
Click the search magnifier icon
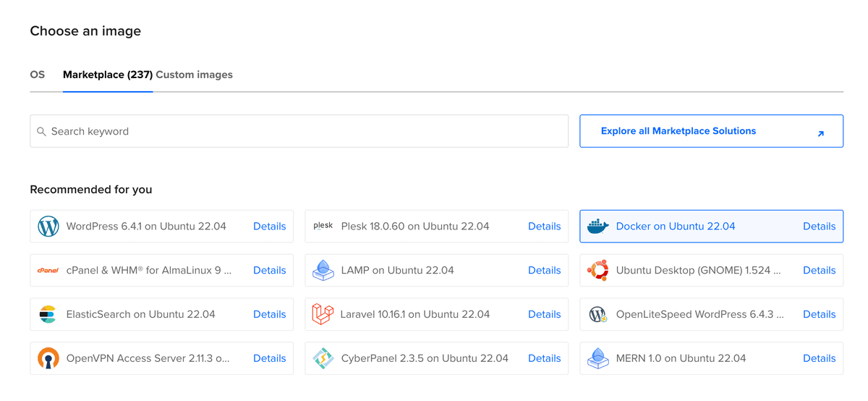41,132
